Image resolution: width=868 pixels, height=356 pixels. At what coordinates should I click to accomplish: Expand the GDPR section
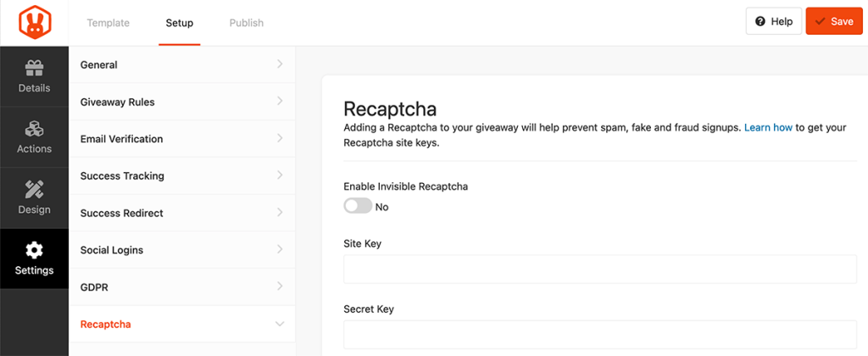(x=181, y=287)
